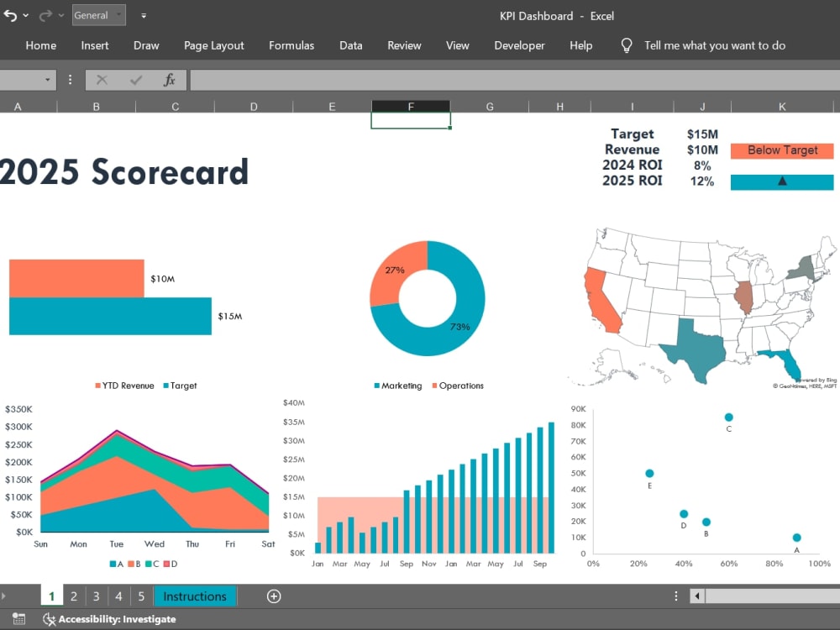The height and width of the screenshot is (630, 840).
Task: Open the Home ribbon tab
Action: (40, 45)
